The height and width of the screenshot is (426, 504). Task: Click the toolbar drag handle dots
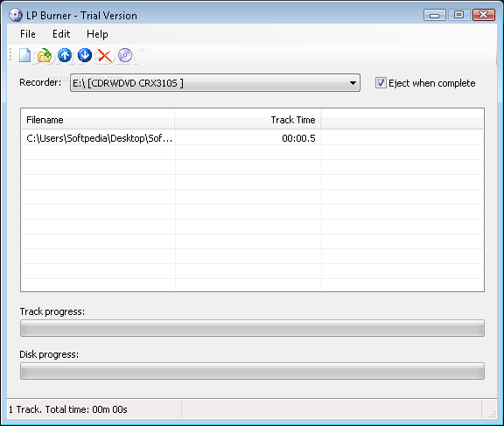[x=10, y=54]
